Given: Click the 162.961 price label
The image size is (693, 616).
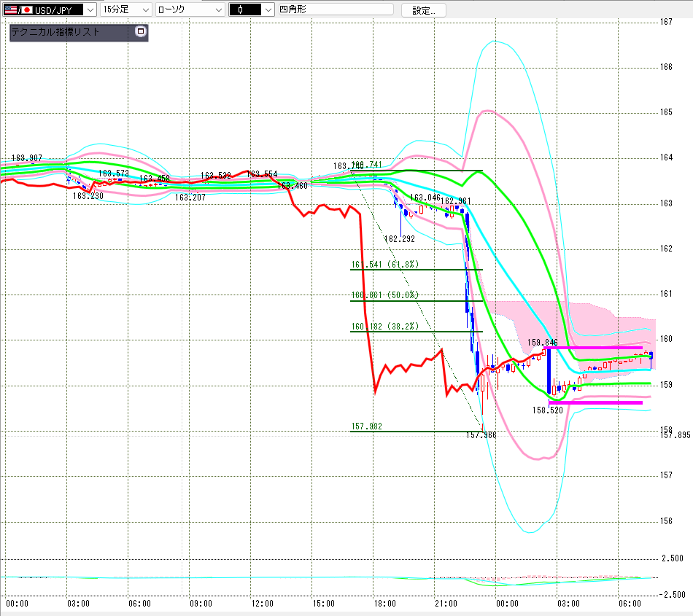Looking at the screenshot, I should (456, 201).
